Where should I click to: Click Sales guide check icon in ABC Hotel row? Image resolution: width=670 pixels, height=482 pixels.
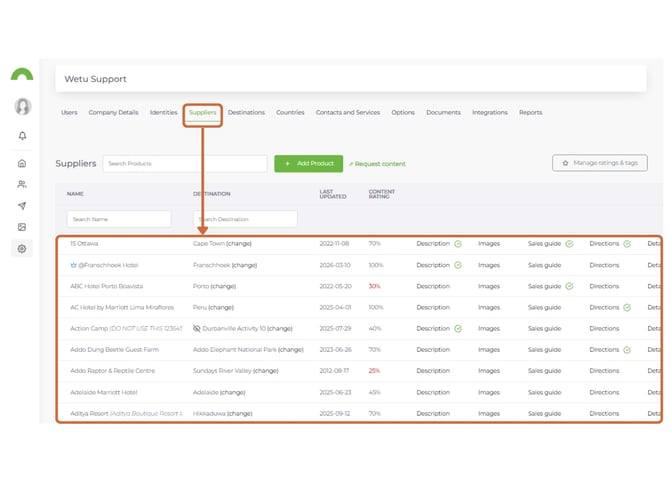tap(569, 286)
